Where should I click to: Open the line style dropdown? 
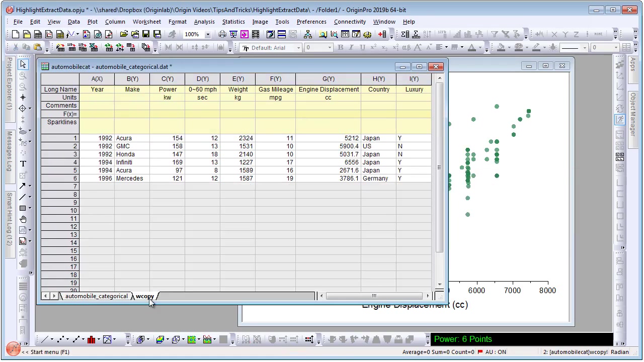(584, 48)
